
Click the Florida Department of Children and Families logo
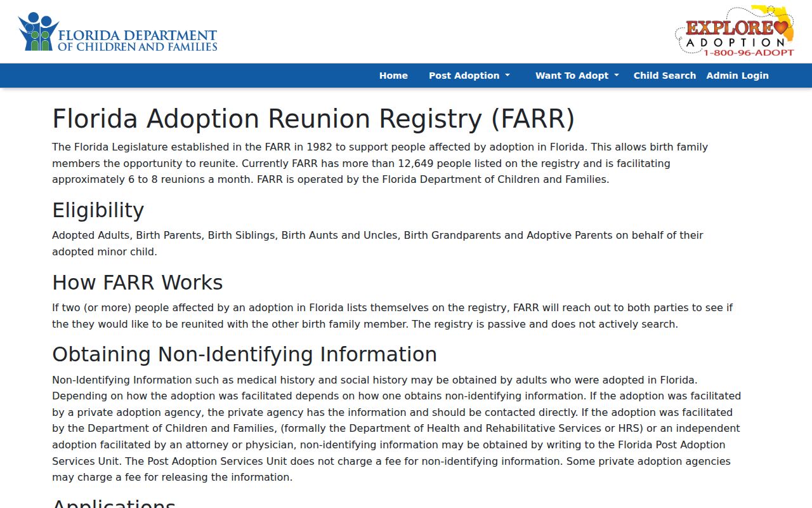point(118,32)
